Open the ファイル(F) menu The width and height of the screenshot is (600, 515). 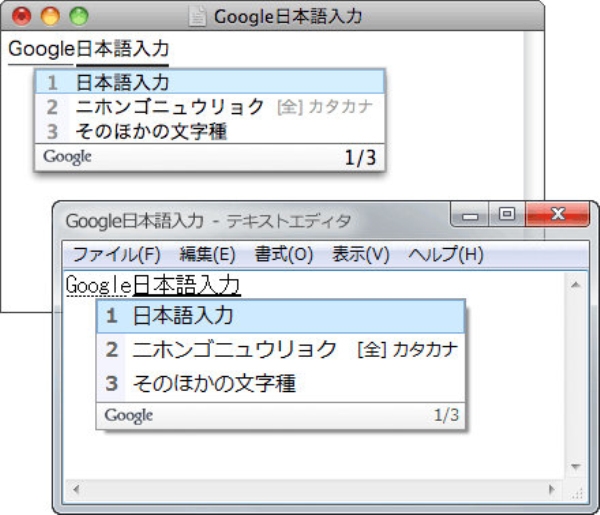115,254
